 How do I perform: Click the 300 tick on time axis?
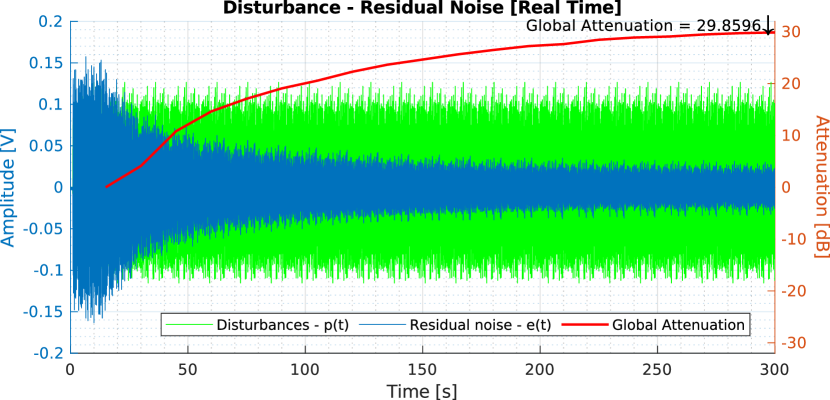774,367
